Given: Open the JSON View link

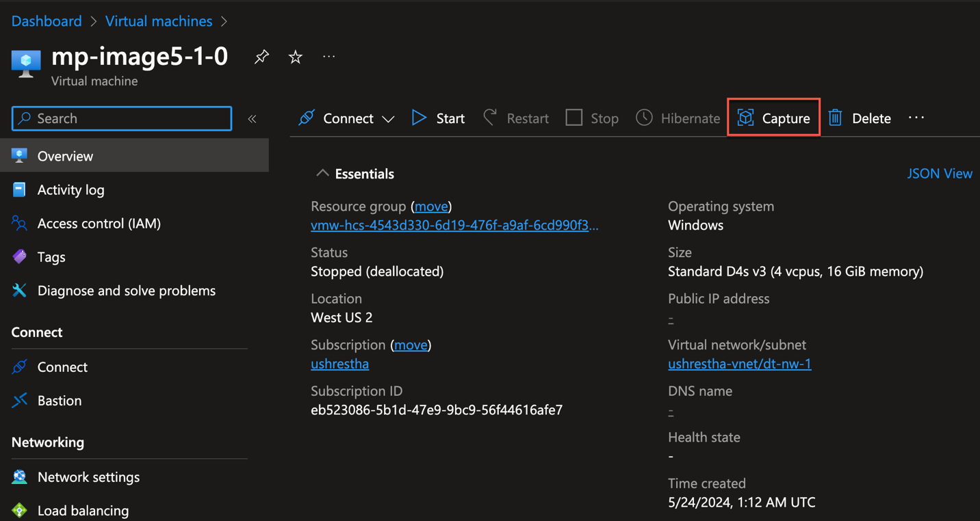Looking at the screenshot, I should (x=940, y=174).
